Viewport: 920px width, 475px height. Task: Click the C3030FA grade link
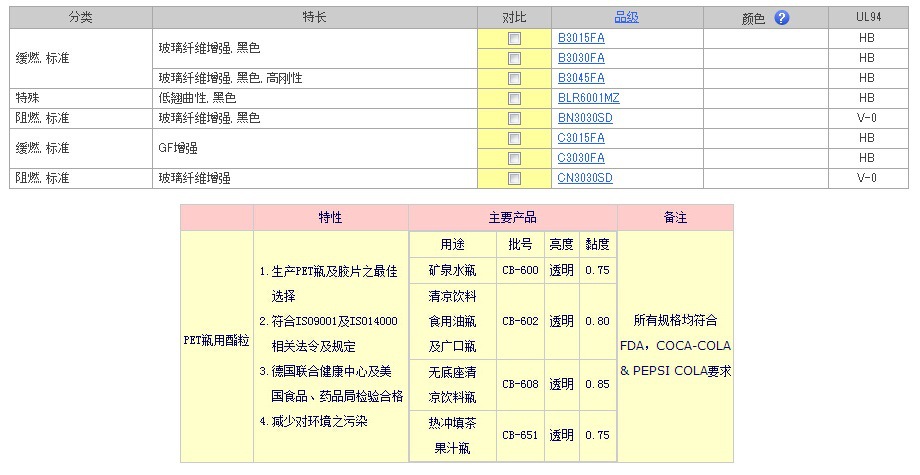[581, 158]
